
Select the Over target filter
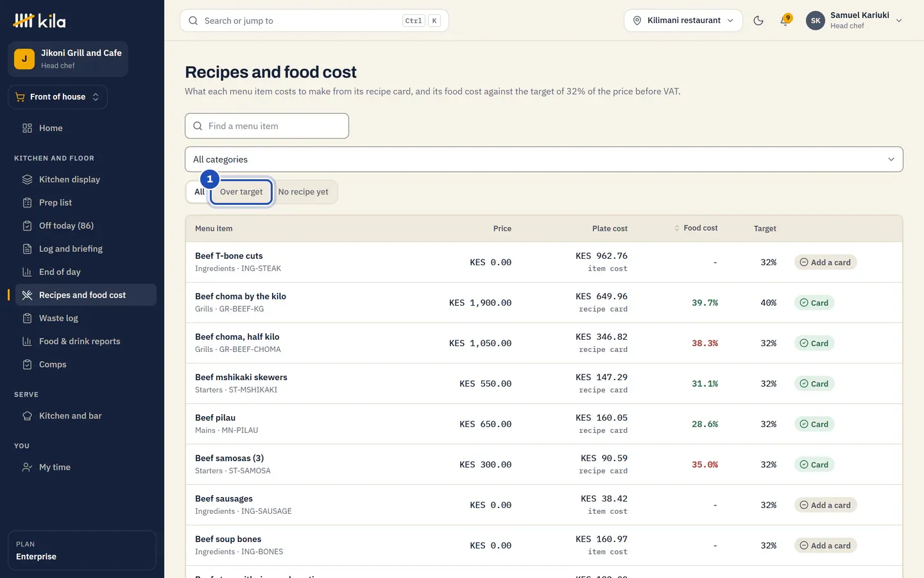[241, 192]
